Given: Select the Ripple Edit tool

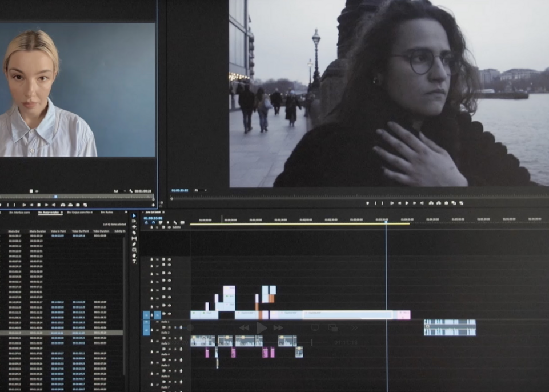Looking at the screenshot, I should 134,227.
